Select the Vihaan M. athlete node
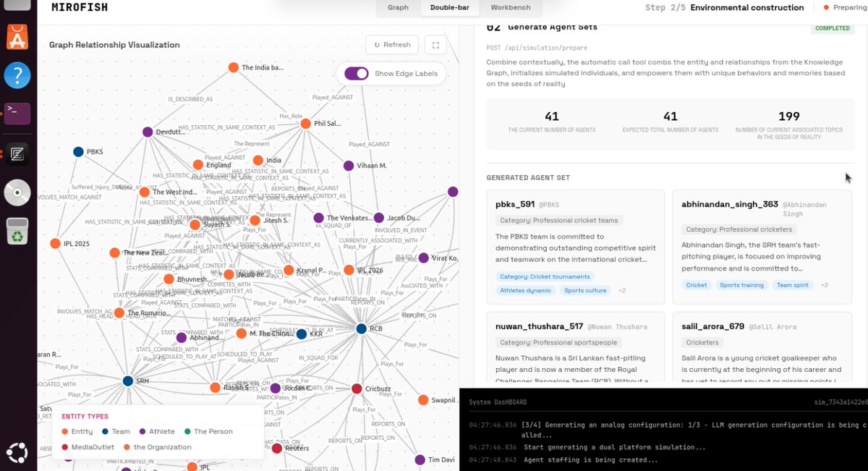Viewport: 868px width, 471px height. 349,166
